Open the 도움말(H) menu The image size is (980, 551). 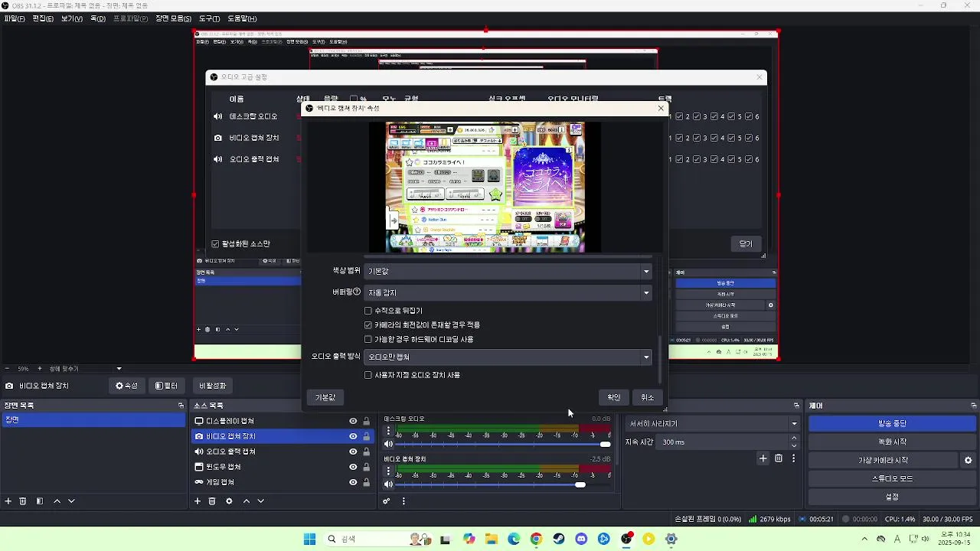pos(242,18)
